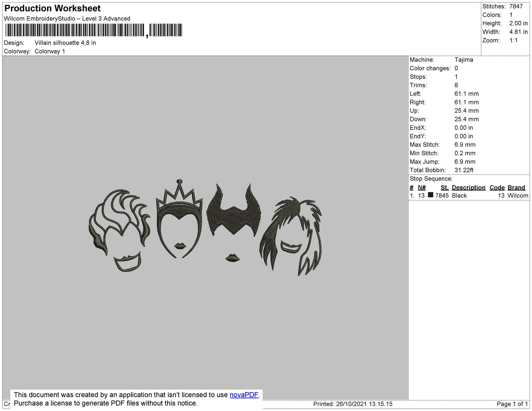
Task: Select the EndX value '0.00 in'
Action: point(464,128)
